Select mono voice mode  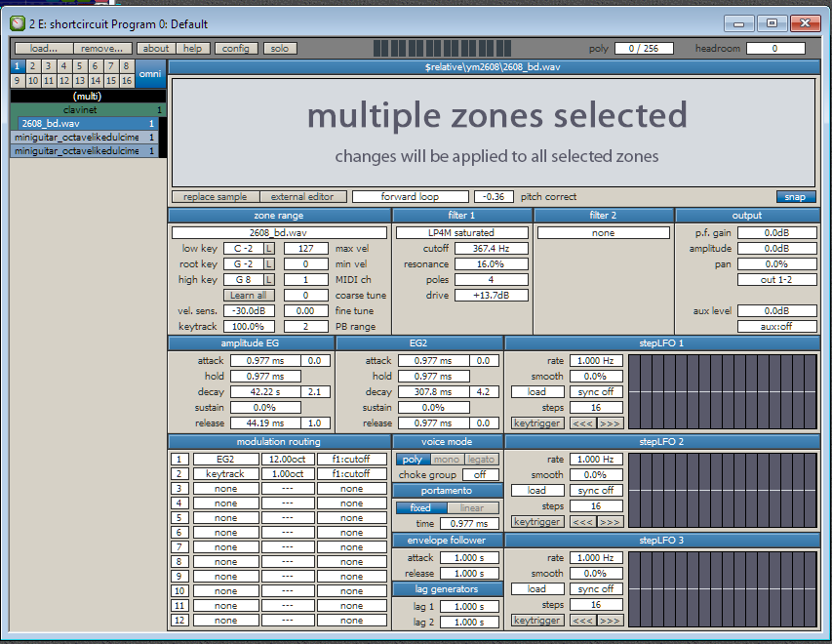pyautogui.click(x=447, y=460)
